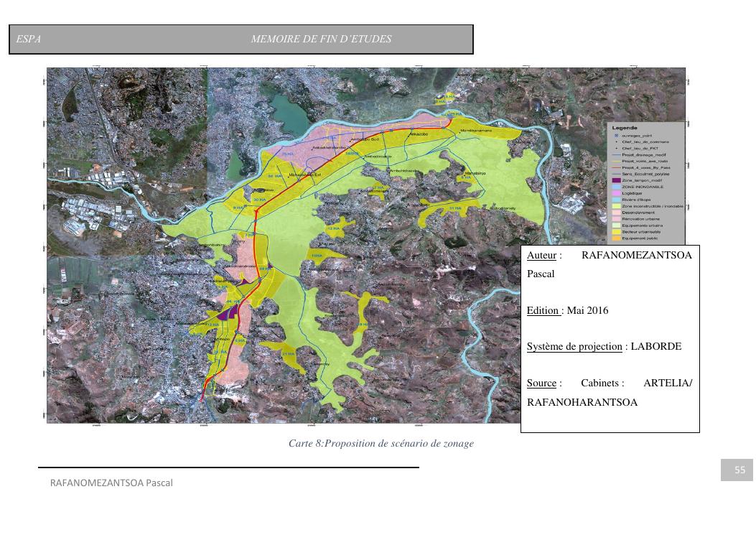Click the MEMOIRE DE FIN D'ETUDES header

[321, 39]
